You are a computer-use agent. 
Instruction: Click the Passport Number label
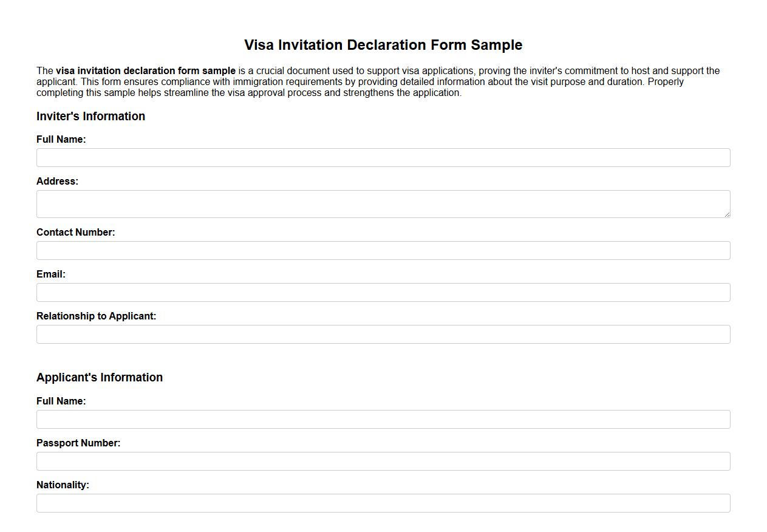[x=78, y=443]
